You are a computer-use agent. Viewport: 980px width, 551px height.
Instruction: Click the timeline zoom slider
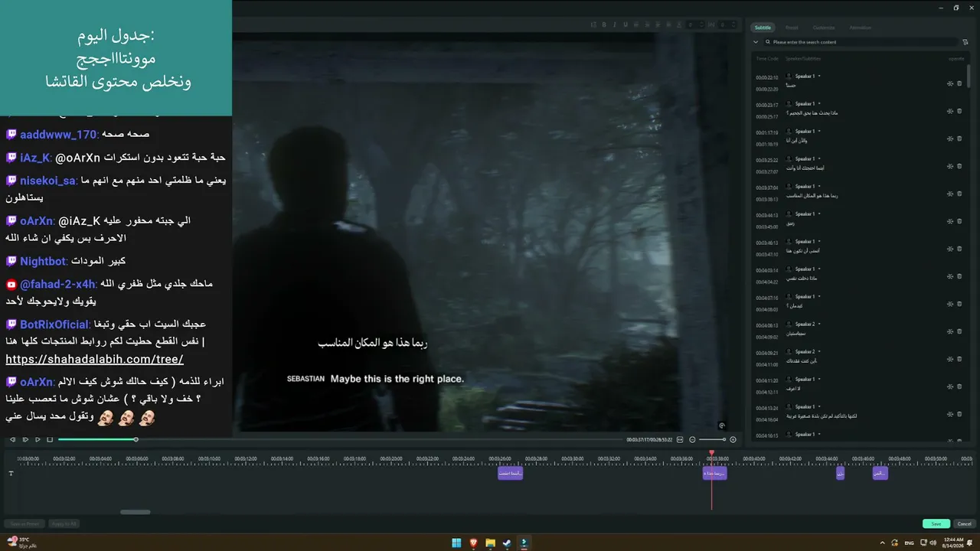tap(712, 439)
